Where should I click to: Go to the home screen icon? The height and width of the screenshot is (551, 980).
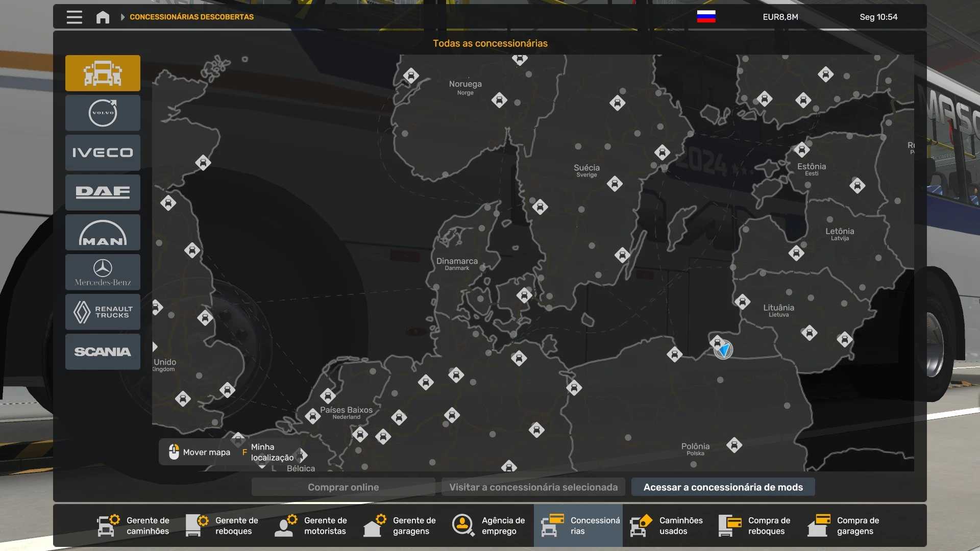[x=103, y=17]
